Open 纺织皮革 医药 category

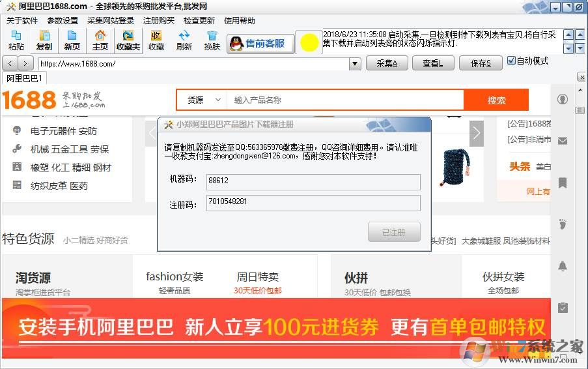point(59,185)
